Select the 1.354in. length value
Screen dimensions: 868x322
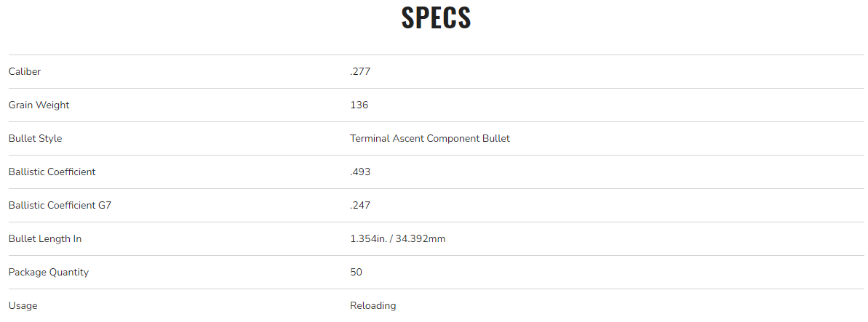tap(370, 238)
